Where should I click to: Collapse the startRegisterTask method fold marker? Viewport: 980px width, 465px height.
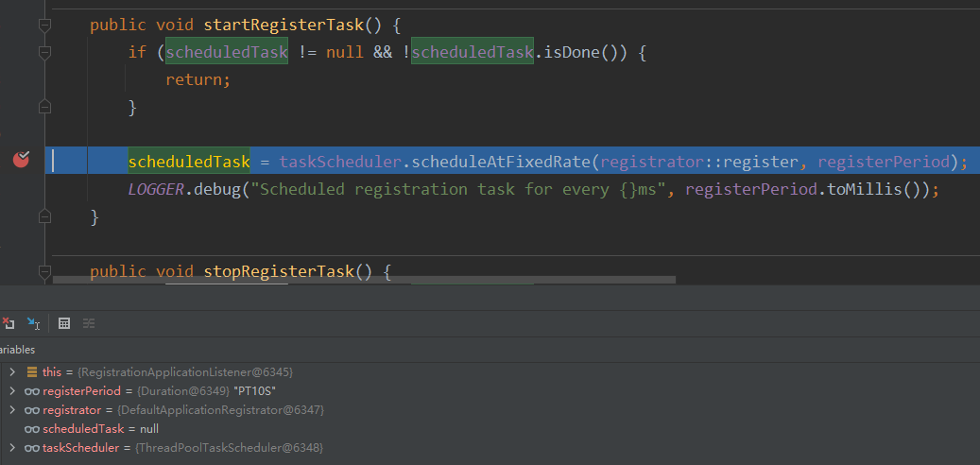pyautogui.click(x=44, y=25)
